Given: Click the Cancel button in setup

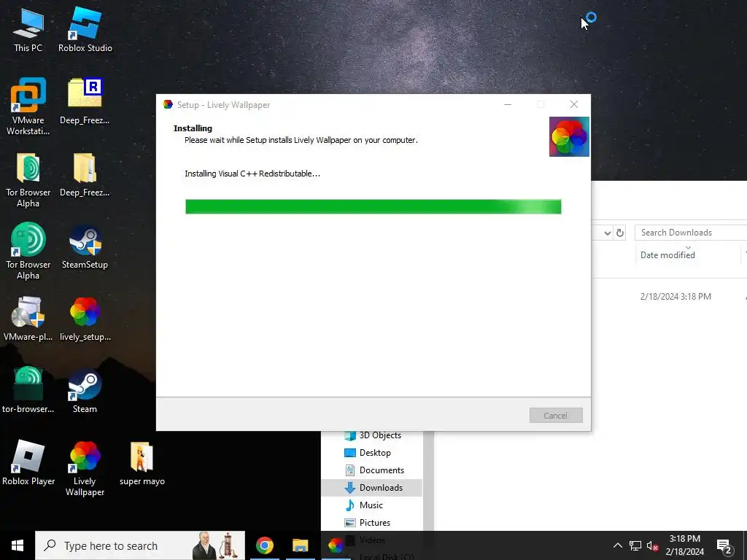Looking at the screenshot, I should click(556, 415).
